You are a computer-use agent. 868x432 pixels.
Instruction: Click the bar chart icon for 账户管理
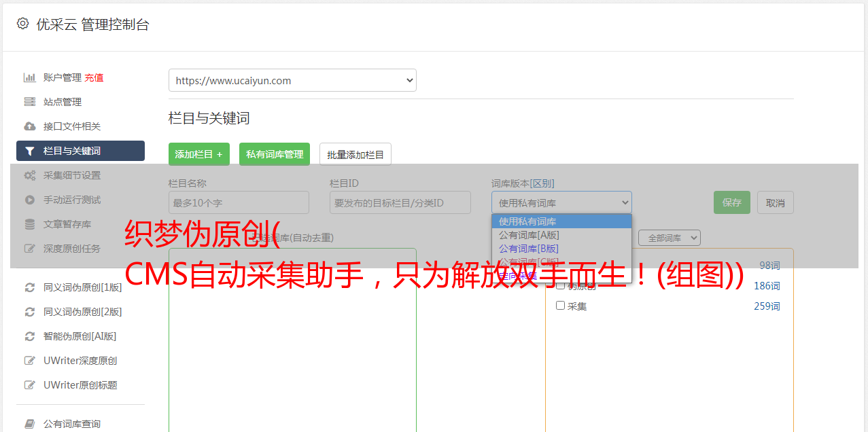30,77
